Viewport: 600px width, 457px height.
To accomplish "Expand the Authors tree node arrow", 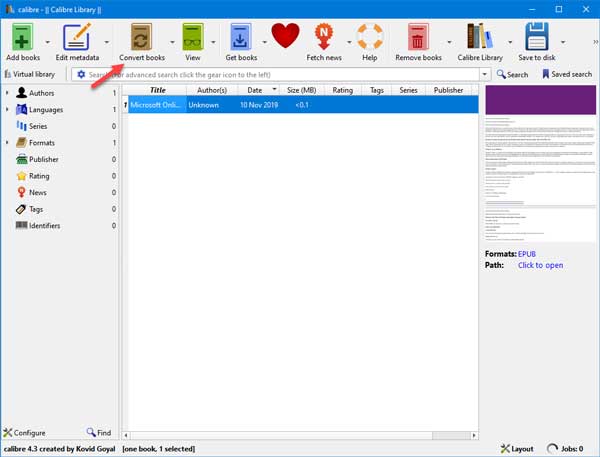I will [7, 93].
